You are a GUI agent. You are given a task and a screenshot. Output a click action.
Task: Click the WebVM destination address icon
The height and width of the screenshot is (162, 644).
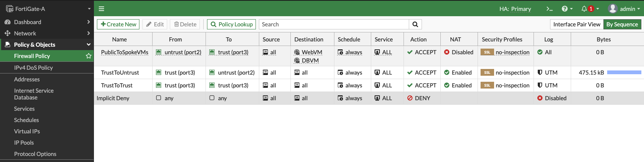click(x=297, y=52)
